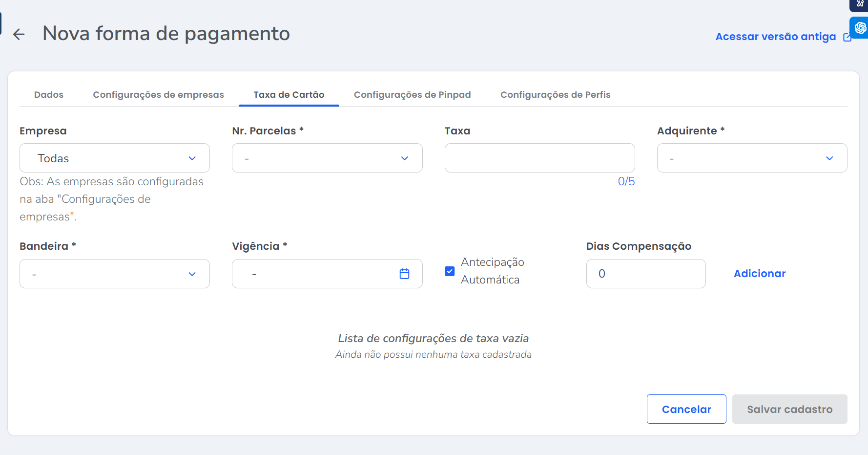Uncheck Antecipação Automática checkbox
Viewport: 868px width, 455px height.
point(450,271)
